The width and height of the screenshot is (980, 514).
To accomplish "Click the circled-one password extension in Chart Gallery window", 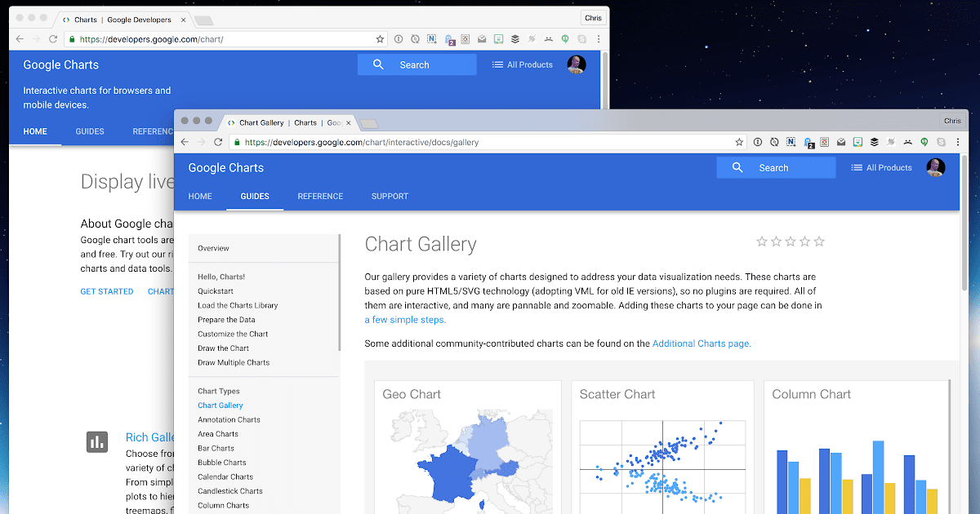I will point(758,142).
